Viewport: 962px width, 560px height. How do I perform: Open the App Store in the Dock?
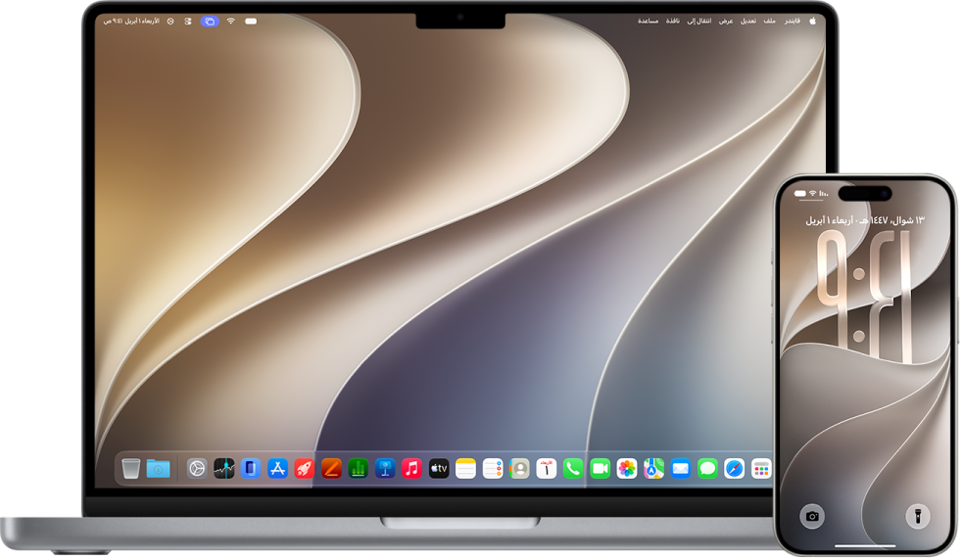click(278, 469)
